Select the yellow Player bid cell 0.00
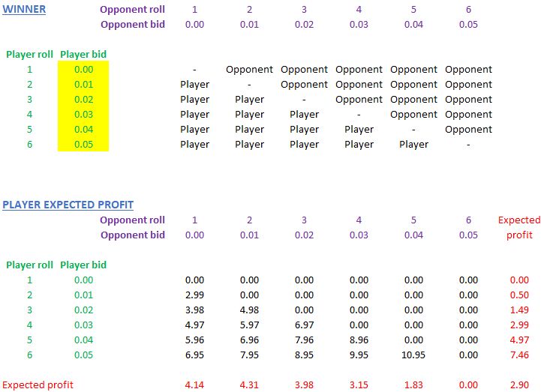Image resolution: width=544 pixels, height=392 pixels. tap(83, 69)
